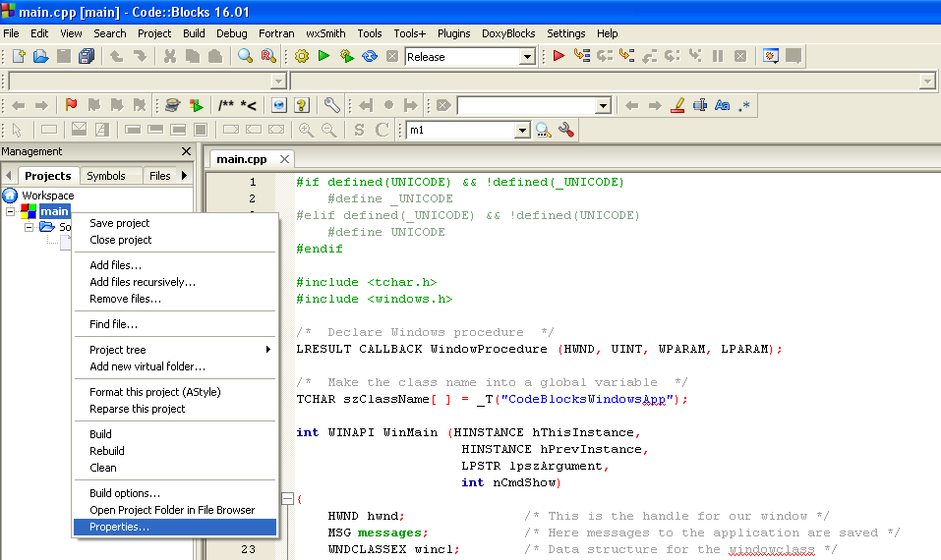Click the Redo arrow icon
This screenshot has height=560, width=941.
click(140, 56)
